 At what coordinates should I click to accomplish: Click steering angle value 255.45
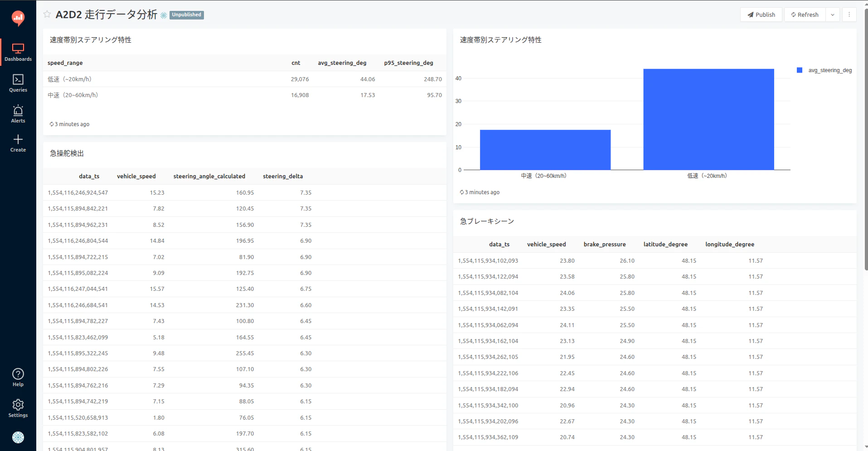click(245, 353)
